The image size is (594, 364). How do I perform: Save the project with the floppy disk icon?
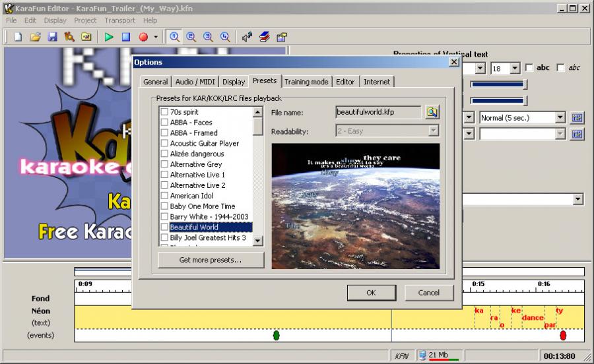pos(52,37)
